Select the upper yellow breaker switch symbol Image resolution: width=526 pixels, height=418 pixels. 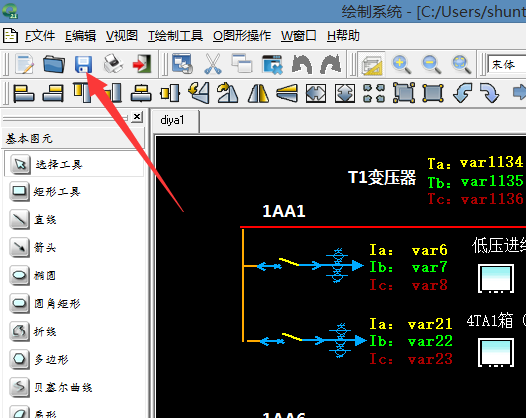[x=289, y=262]
